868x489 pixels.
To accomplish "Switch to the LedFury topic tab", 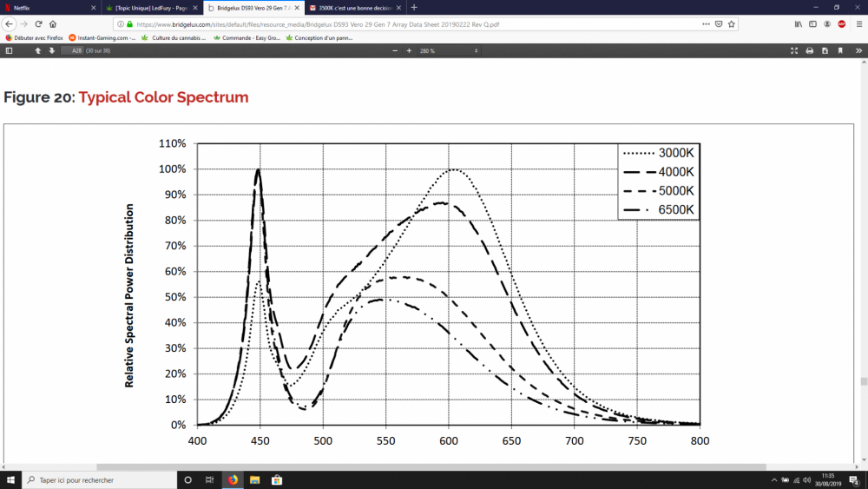I will point(152,8).
